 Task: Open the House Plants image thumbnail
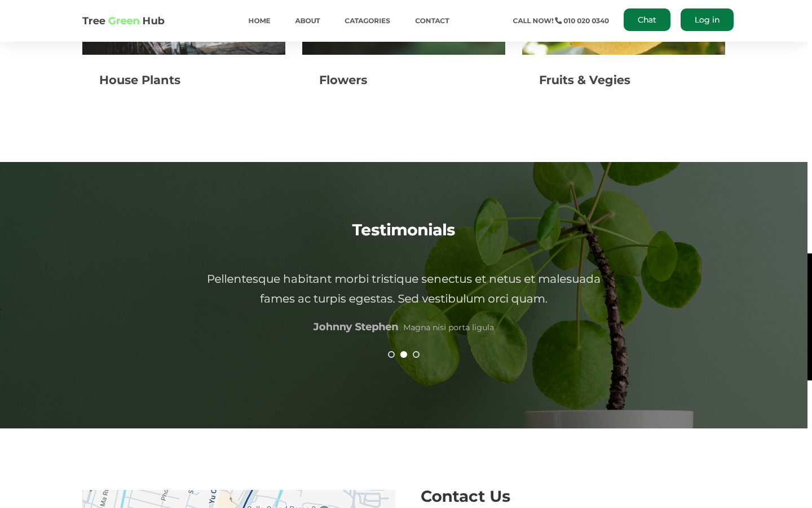[184, 49]
